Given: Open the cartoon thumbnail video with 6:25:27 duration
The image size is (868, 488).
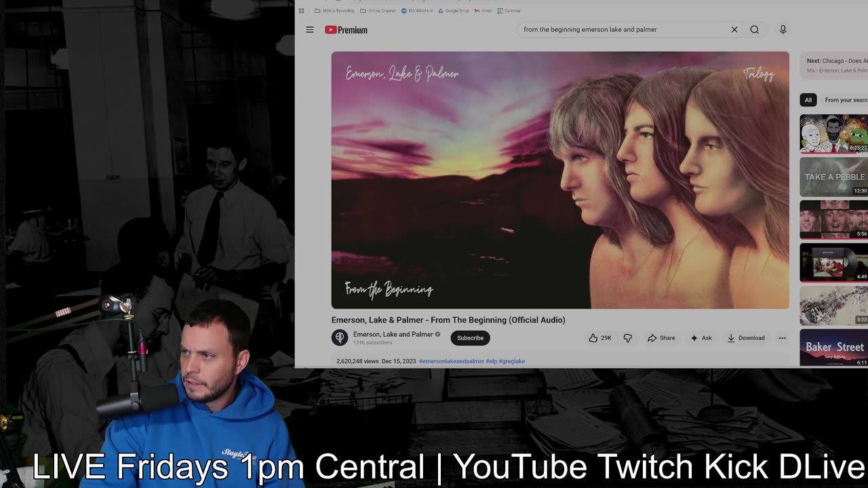Looking at the screenshot, I should [833, 134].
